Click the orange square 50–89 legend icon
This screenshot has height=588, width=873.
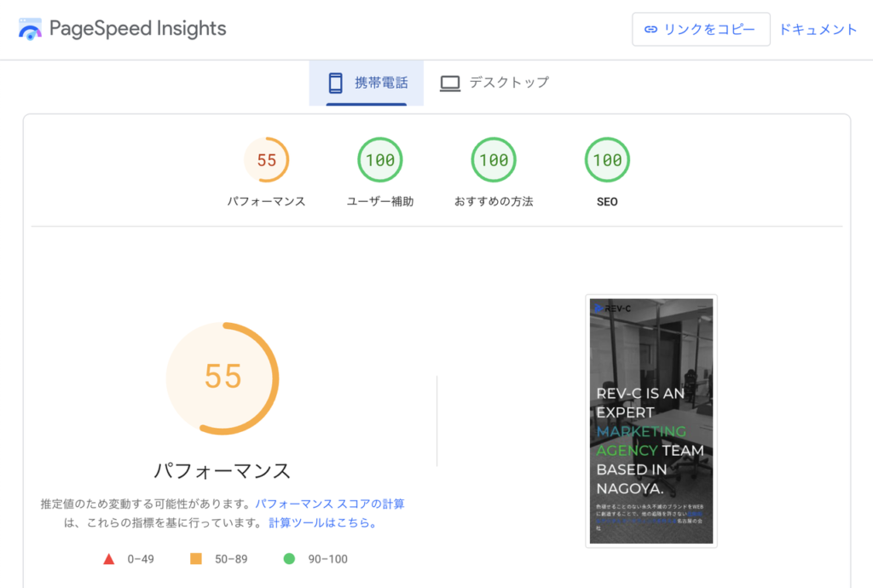pos(196,558)
